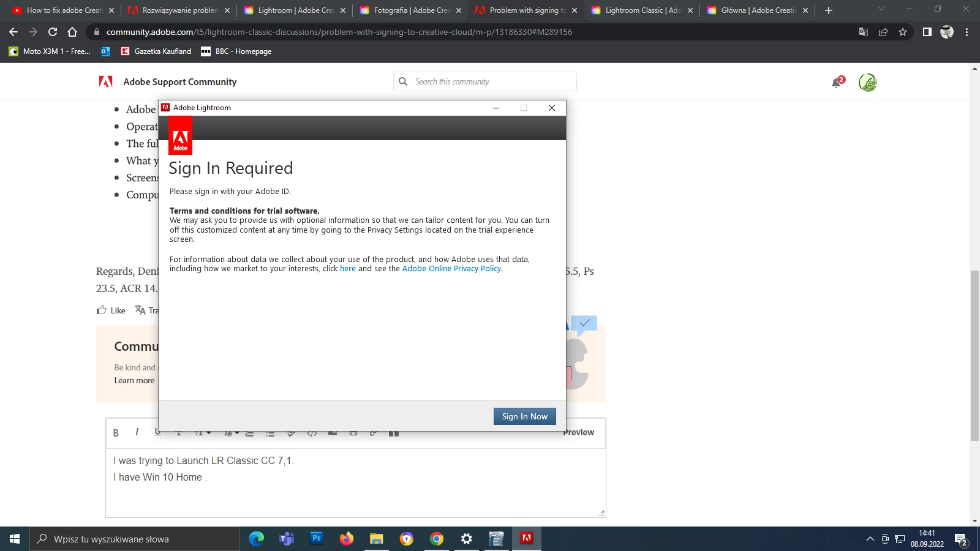This screenshot has height=551, width=980.
Task: Open the Windows Start menu
Action: coord(15,539)
